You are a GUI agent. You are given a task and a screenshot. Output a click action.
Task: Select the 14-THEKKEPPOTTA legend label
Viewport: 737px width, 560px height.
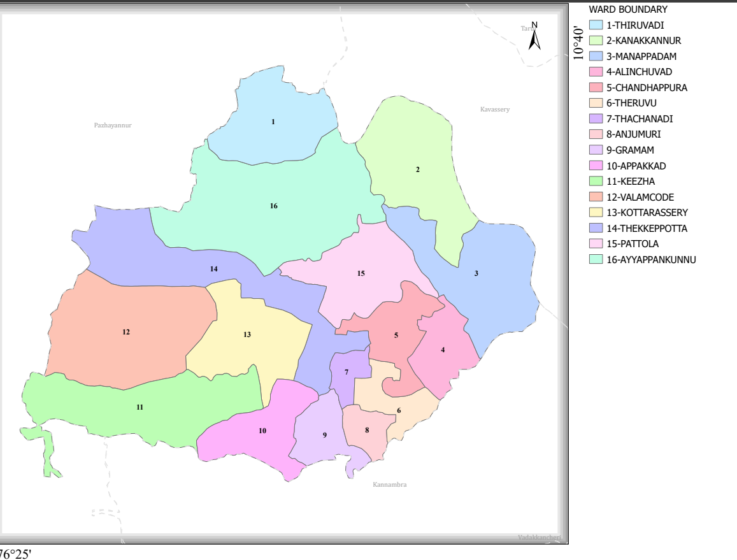pyautogui.click(x=647, y=229)
